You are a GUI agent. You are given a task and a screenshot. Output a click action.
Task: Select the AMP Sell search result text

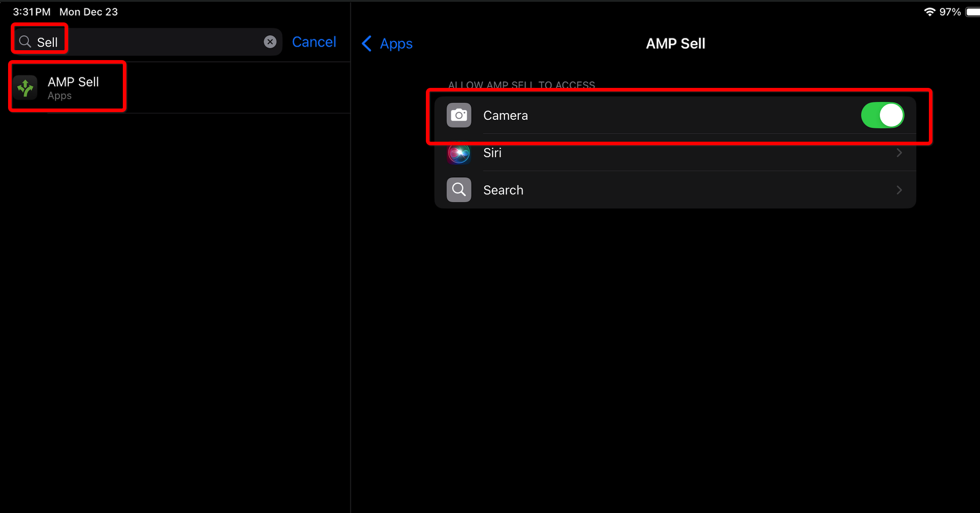pos(73,82)
